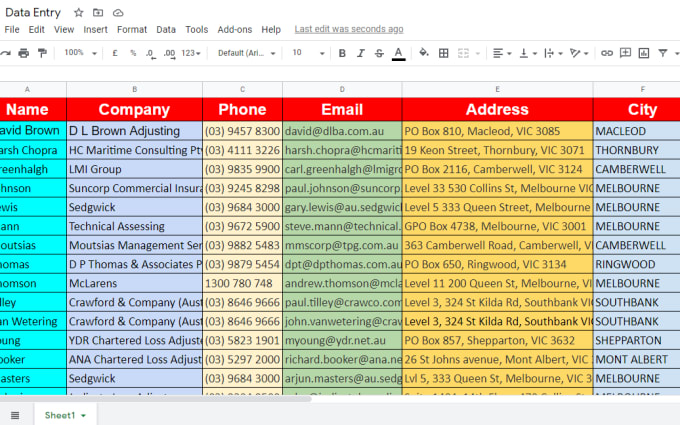Open the Last edit was seconds ago link

pos(349,29)
